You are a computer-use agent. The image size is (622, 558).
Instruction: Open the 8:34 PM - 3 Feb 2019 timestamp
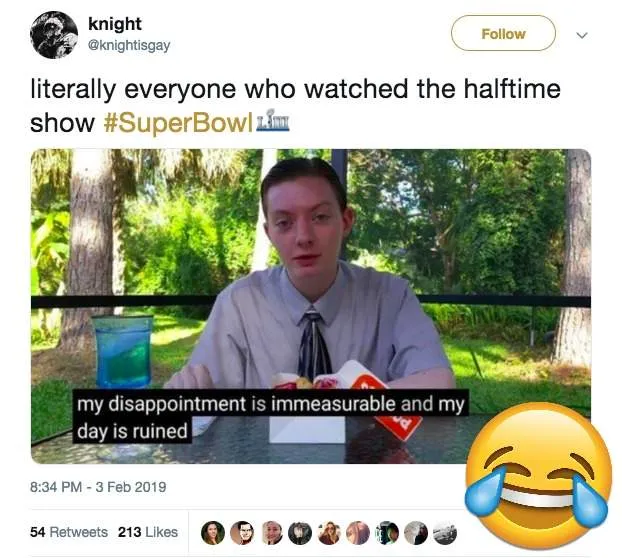[x=98, y=487]
